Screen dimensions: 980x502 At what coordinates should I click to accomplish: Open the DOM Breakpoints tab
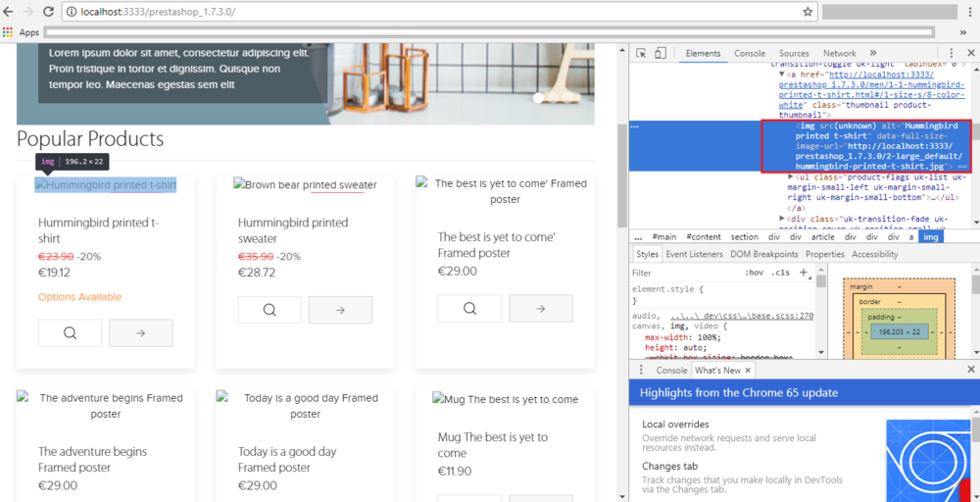click(764, 254)
